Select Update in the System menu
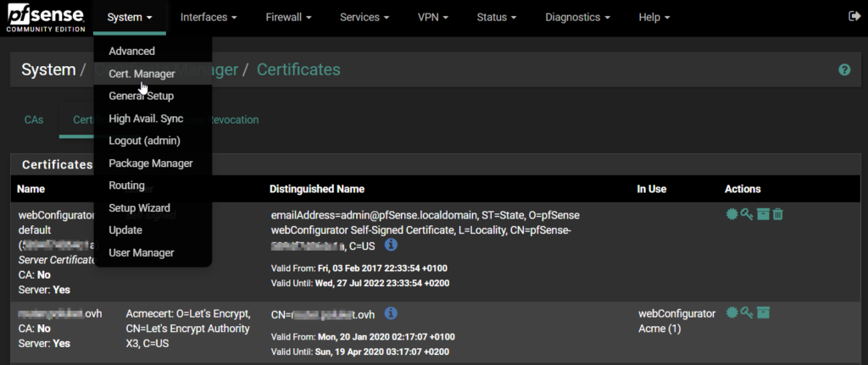This screenshot has height=365, width=868. click(x=153, y=230)
